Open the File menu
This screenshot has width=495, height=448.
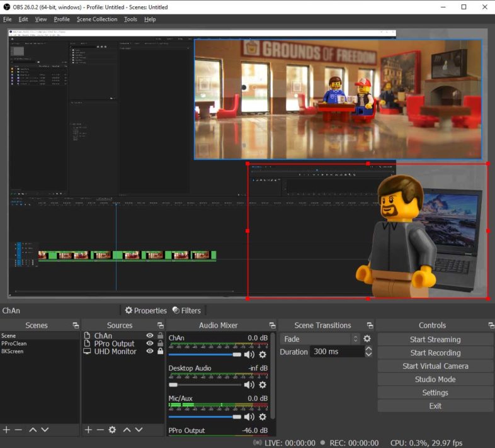8,20
